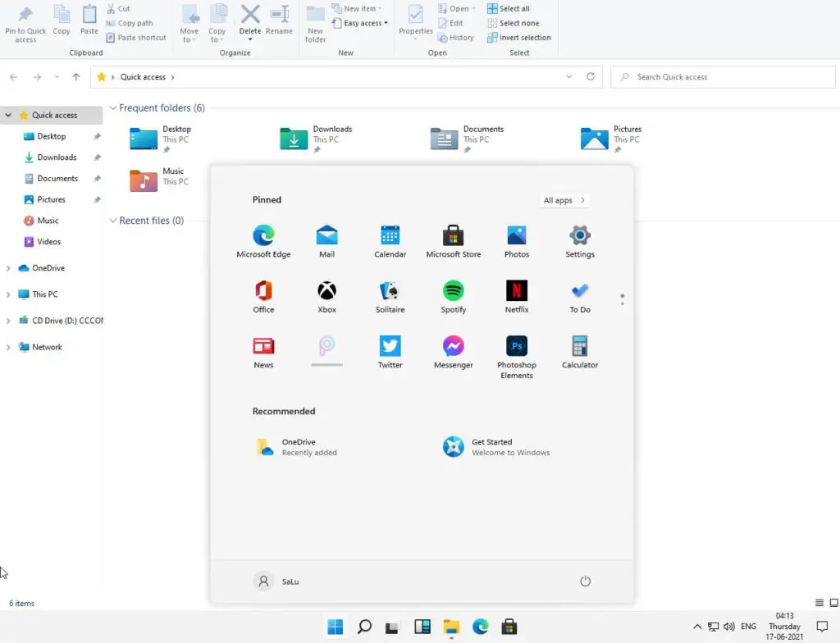This screenshot has height=643, width=840.
Task: Open the address bar history dropdown
Action: [x=569, y=76]
